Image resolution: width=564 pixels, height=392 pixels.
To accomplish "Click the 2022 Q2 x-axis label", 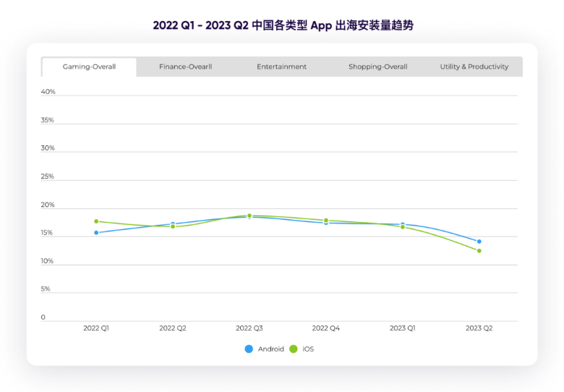I will [x=172, y=328].
